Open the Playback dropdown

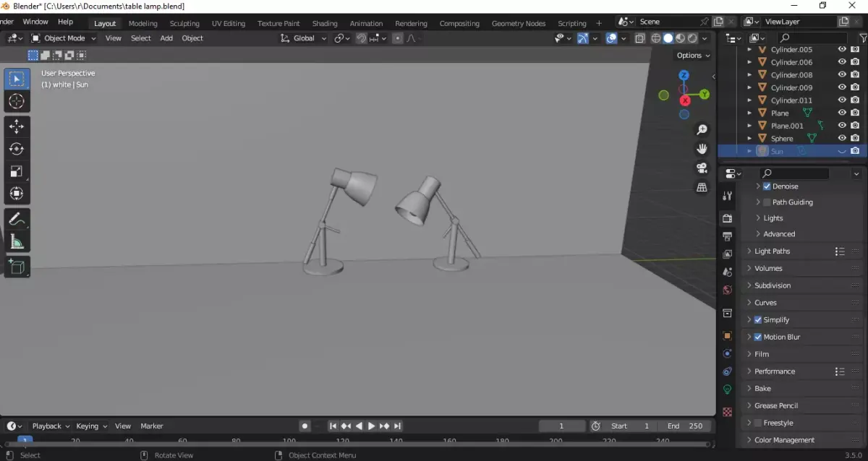[x=51, y=426]
